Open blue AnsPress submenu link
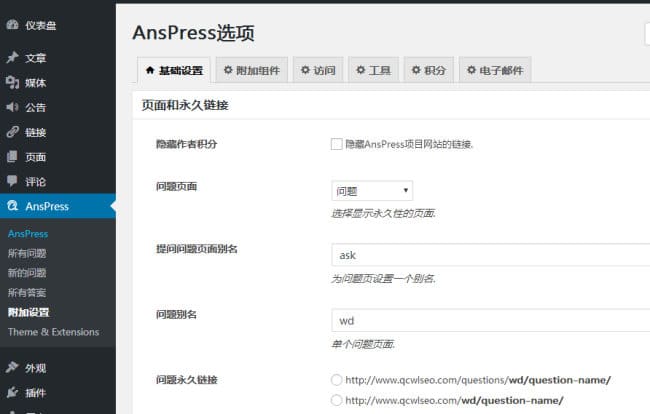Screen dimensions: 650x414 [x=28, y=234]
